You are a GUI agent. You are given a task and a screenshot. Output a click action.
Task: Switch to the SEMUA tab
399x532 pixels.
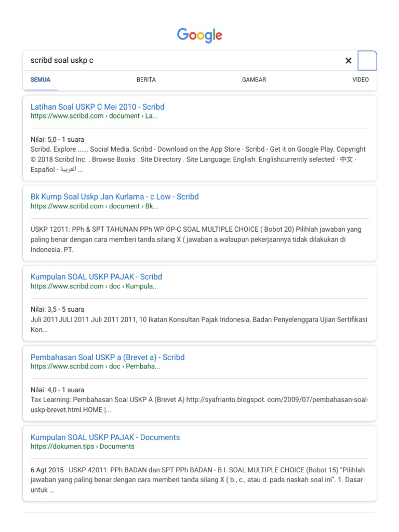(41, 80)
